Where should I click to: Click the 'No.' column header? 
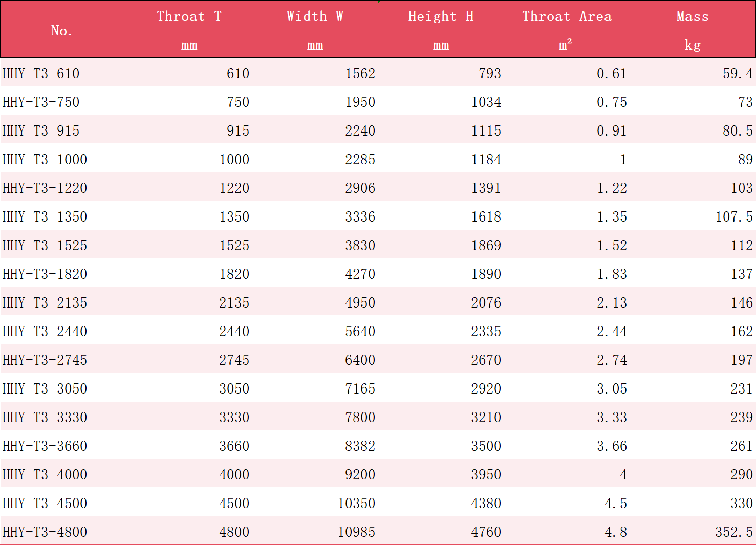click(62, 30)
